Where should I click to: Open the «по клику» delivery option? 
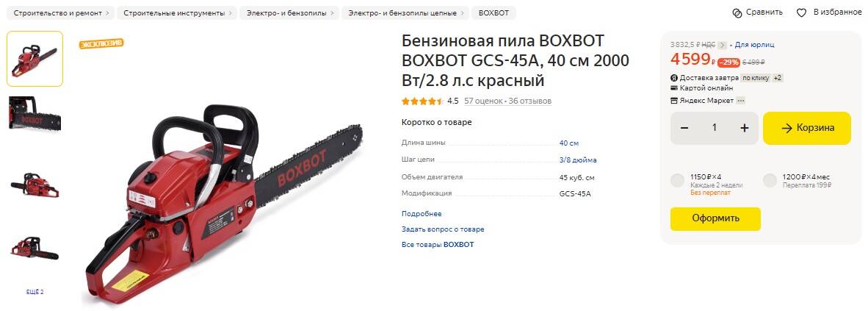point(756,78)
